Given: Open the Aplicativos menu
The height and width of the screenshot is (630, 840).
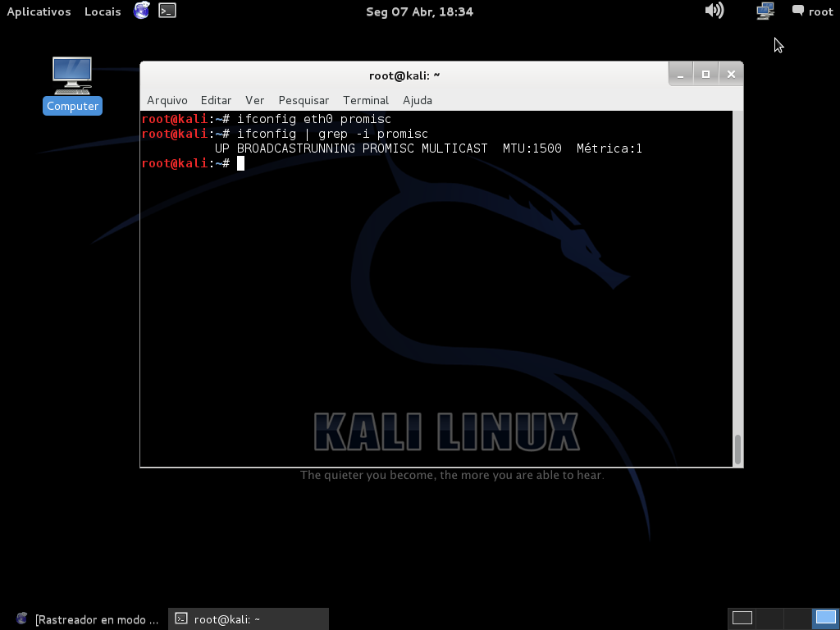Looking at the screenshot, I should point(39,11).
